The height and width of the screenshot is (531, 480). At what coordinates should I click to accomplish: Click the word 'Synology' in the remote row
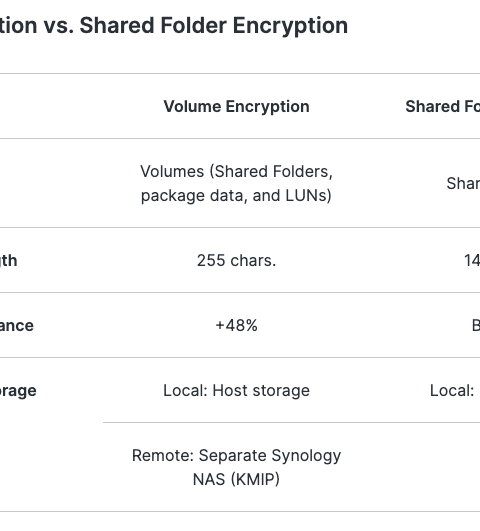(306, 456)
